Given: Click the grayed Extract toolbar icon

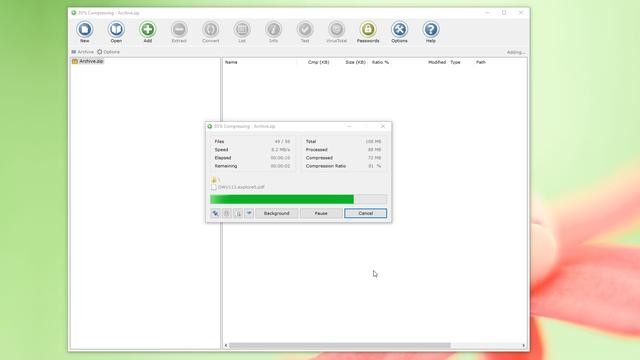Looking at the screenshot, I should coord(179,32).
